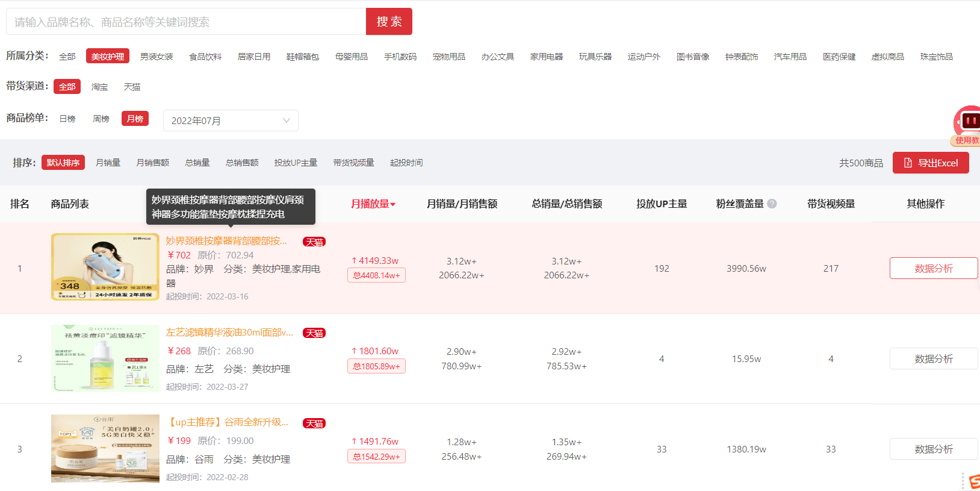Select the 天猫 channel filter
Image resolution: width=980 pixels, height=491 pixels.
pyautogui.click(x=132, y=87)
